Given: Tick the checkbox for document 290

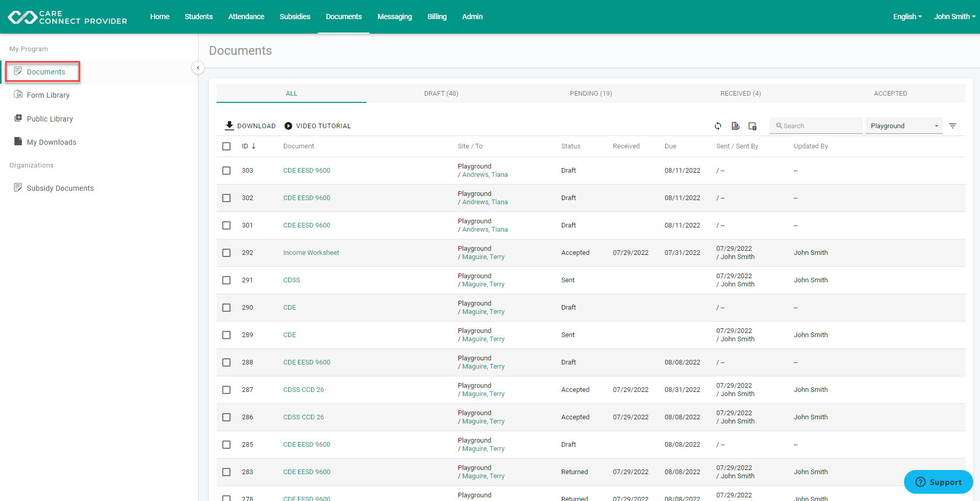Looking at the screenshot, I should [x=226, y=308].
